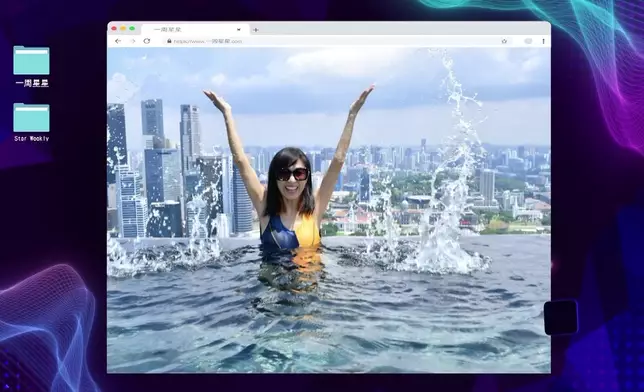Image resolution: width=644 pixels, height=392 pixels.
Task: Go back using the browser back arrow
Action: [118, 41]
